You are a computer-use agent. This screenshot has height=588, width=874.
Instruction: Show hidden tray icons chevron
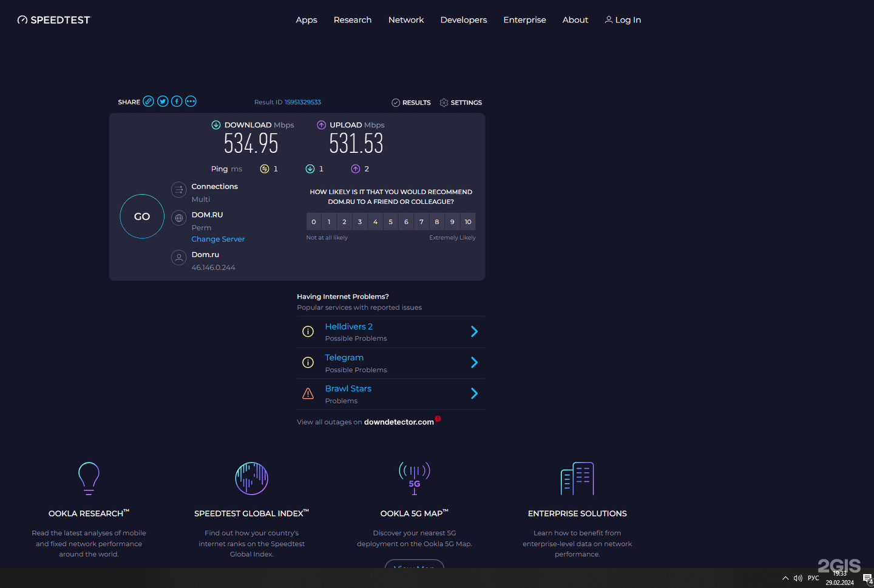[x=785, y=578]
